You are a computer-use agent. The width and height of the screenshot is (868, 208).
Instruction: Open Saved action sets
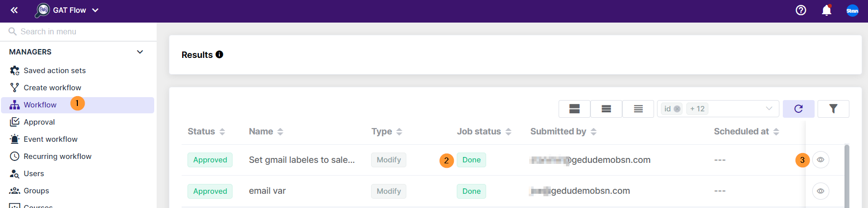[x=54, y=71]
